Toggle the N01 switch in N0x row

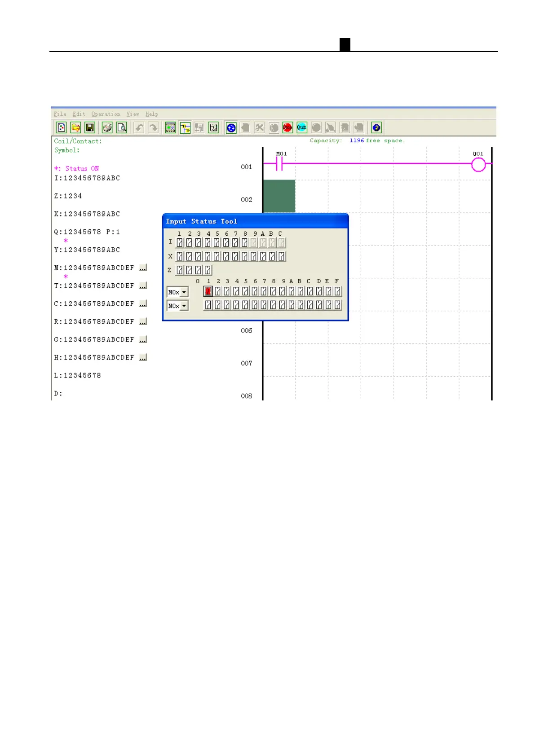[x=208, y=305]
